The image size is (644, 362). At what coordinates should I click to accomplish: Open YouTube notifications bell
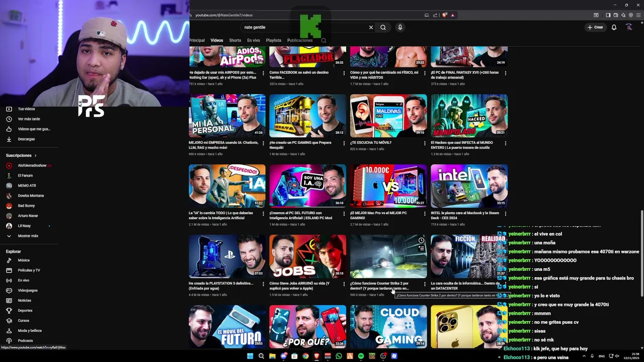614,27
